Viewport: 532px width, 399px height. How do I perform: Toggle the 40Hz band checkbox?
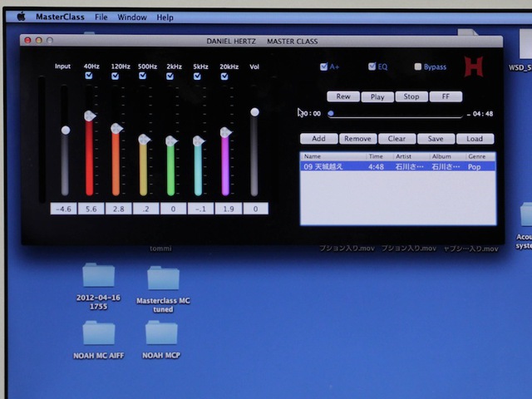(x=89, y=76)
